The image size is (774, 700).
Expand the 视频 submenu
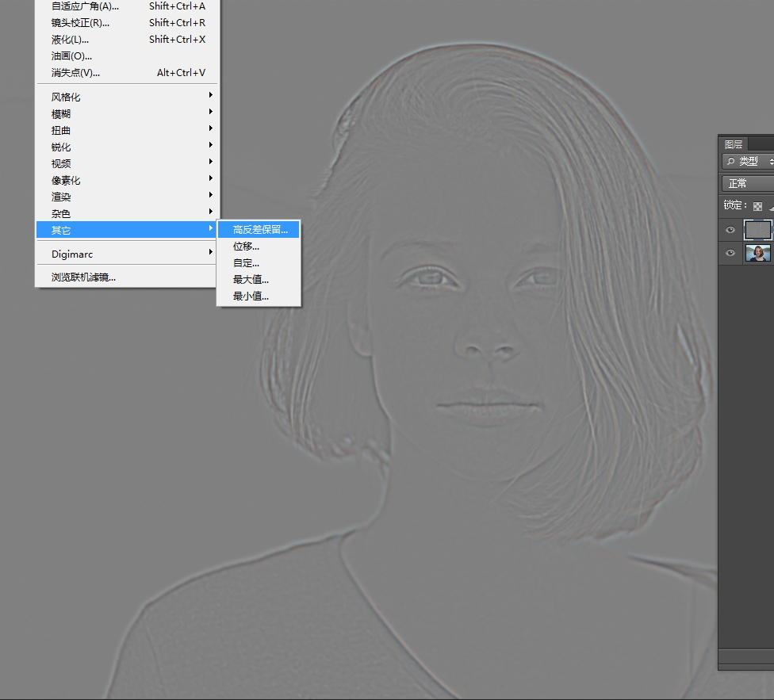[x=127, y=164]
